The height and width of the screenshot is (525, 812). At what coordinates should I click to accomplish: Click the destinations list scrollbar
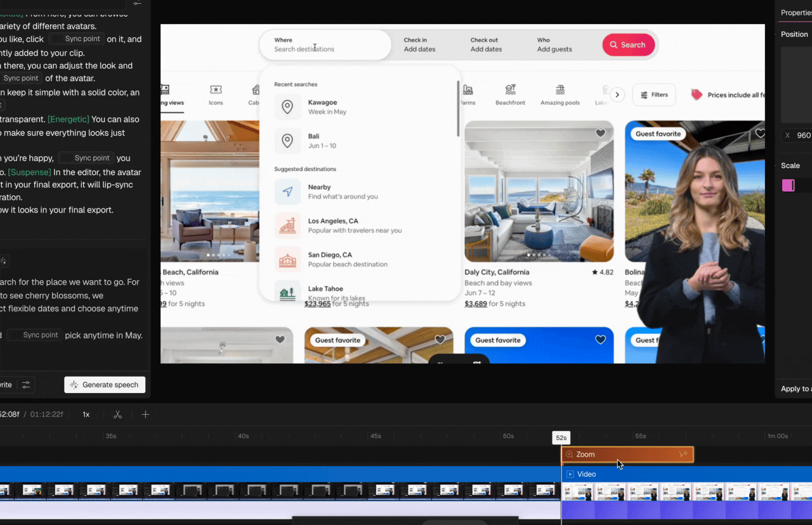coord(458,108)
